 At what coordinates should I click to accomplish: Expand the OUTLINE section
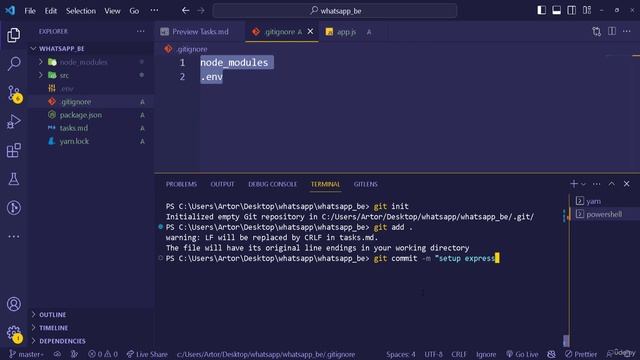[x=52, y=315]
